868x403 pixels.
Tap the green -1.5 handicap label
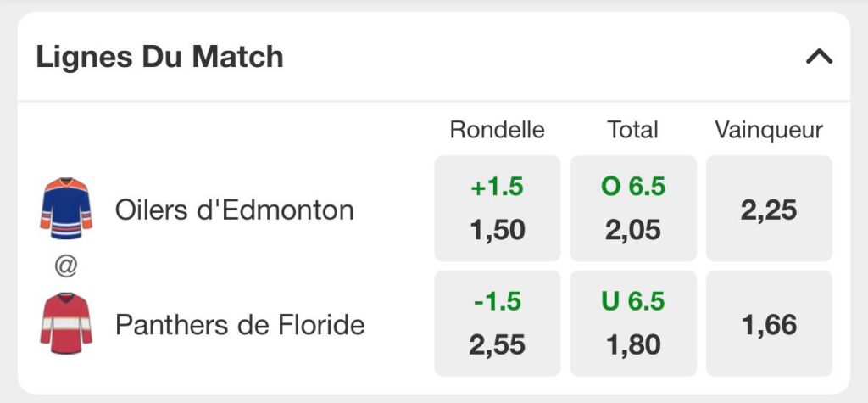pyautogui.click(x=497, y=301)
